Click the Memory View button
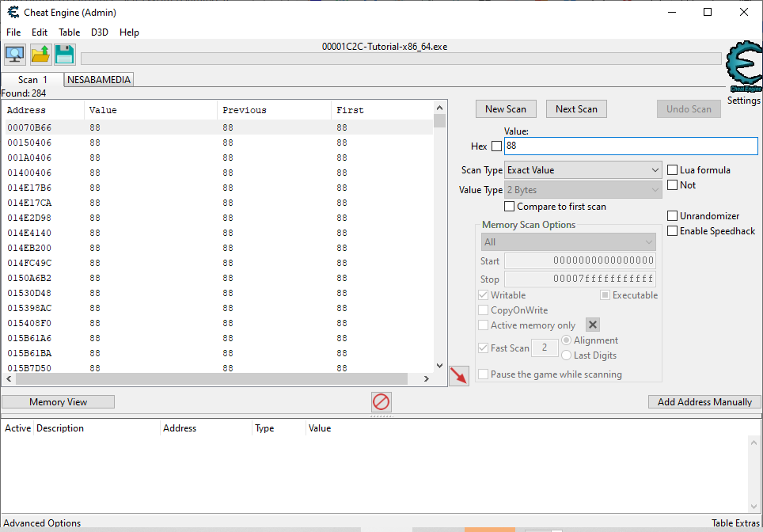The height and width of the screenshot is (532, 763). click(59, 402)
